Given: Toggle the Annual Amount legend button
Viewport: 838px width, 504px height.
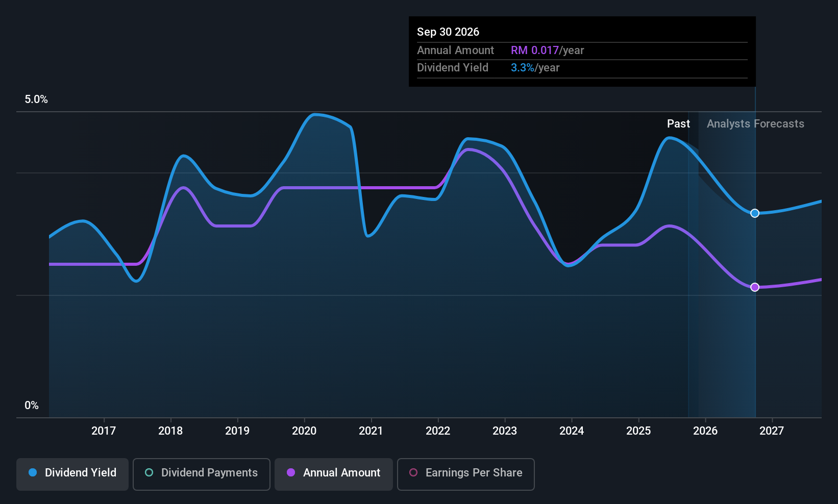Looking at the screenshot, I should click(x=334, y=474).
